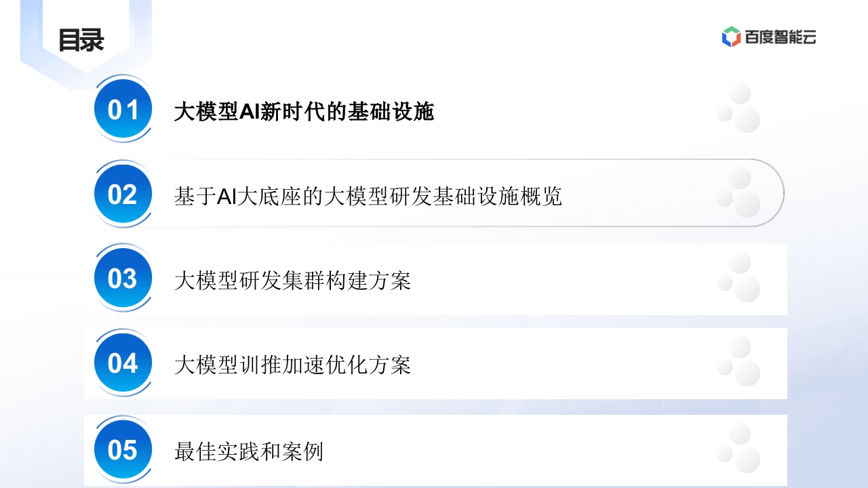Click the bubble decoration in item 03
868x488 pixels.
click(738, 277)
